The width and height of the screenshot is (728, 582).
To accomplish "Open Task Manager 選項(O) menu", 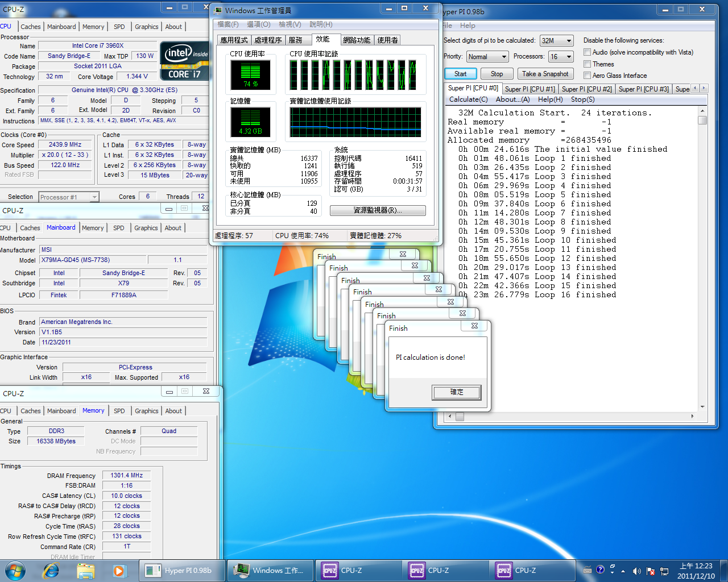I will [x=259, y=24].
